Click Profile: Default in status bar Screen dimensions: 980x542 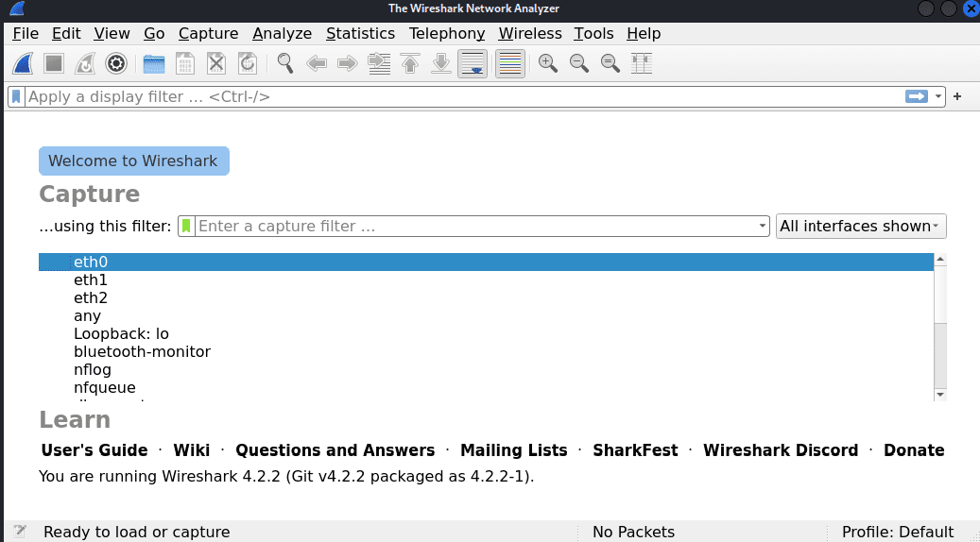click(898, 532)
